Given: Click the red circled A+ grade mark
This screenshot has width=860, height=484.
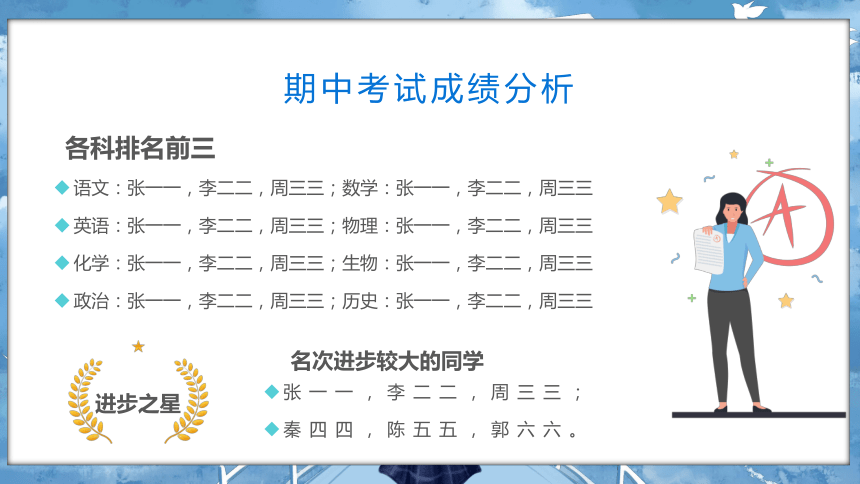Looking at the screenshot, I should tap(790, 217).
